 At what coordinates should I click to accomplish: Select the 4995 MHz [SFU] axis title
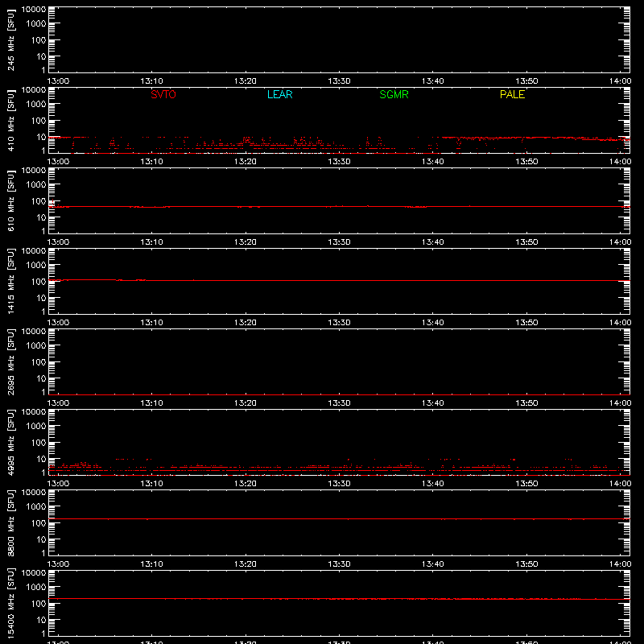[10, 442]
